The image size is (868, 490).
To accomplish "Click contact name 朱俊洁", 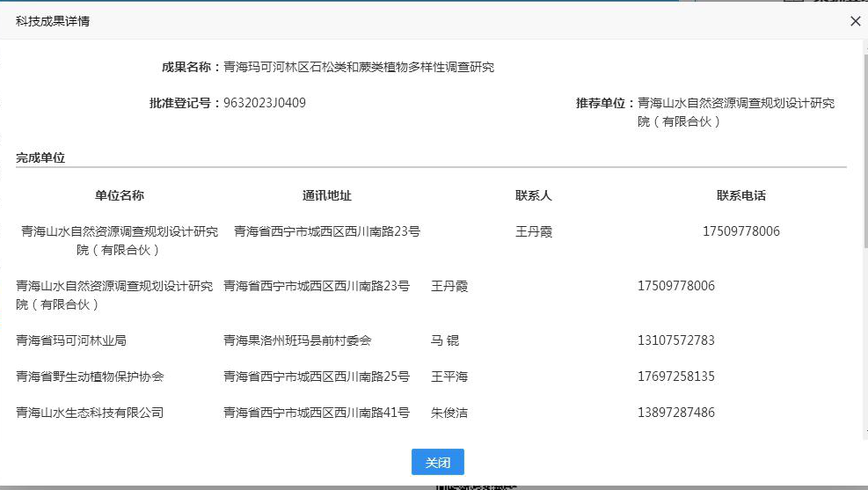I will pos(449,413).
